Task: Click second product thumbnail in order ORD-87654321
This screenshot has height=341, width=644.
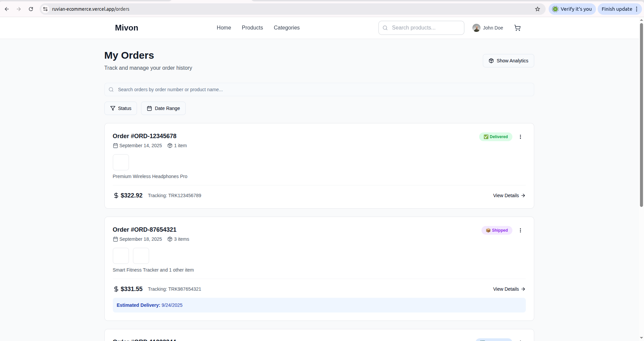Action: pos(141,256)
